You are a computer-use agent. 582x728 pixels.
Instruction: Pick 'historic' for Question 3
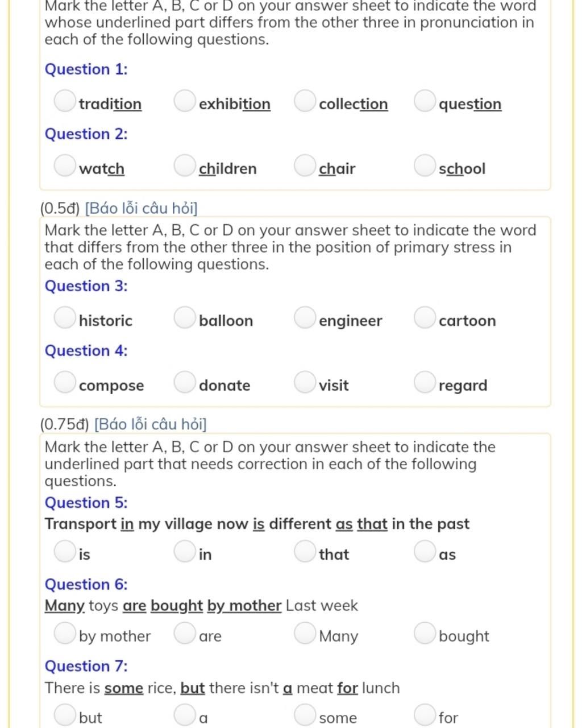click(x=65, y=318)
